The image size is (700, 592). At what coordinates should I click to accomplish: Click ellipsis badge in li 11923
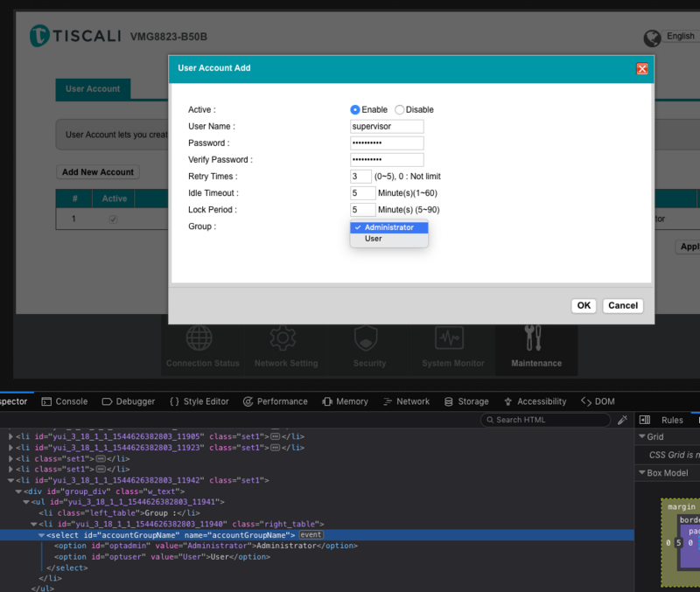(x=276, y=448)
